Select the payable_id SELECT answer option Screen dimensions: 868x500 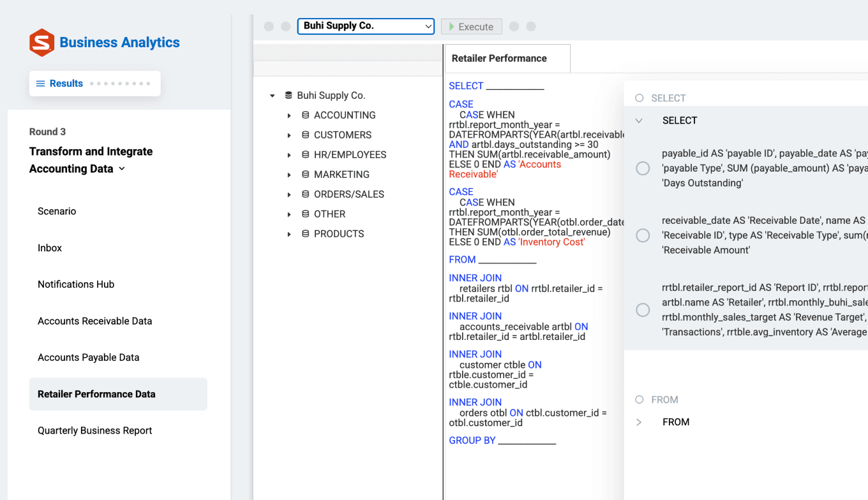[643, 168]
